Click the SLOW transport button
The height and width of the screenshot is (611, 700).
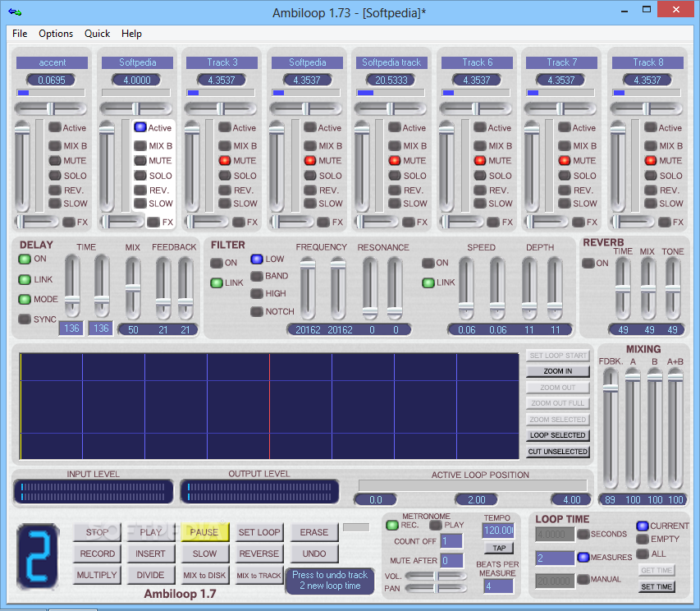click(204, 554)
